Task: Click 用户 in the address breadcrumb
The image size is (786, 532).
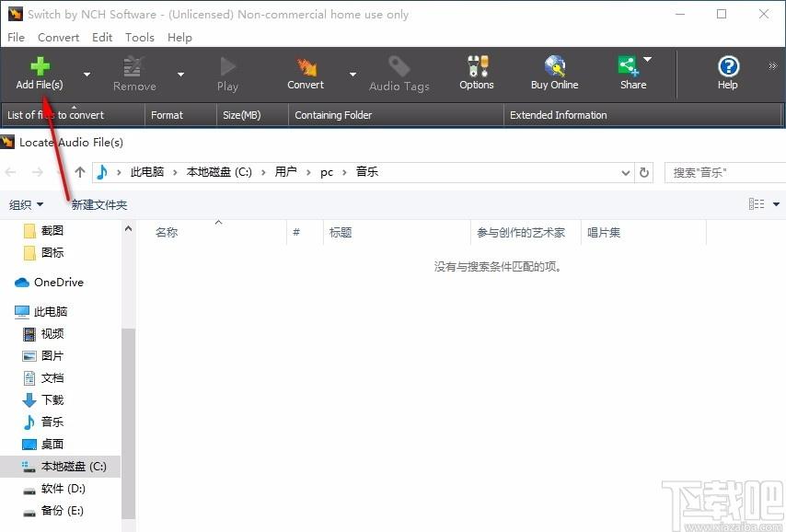Action: 285,172
